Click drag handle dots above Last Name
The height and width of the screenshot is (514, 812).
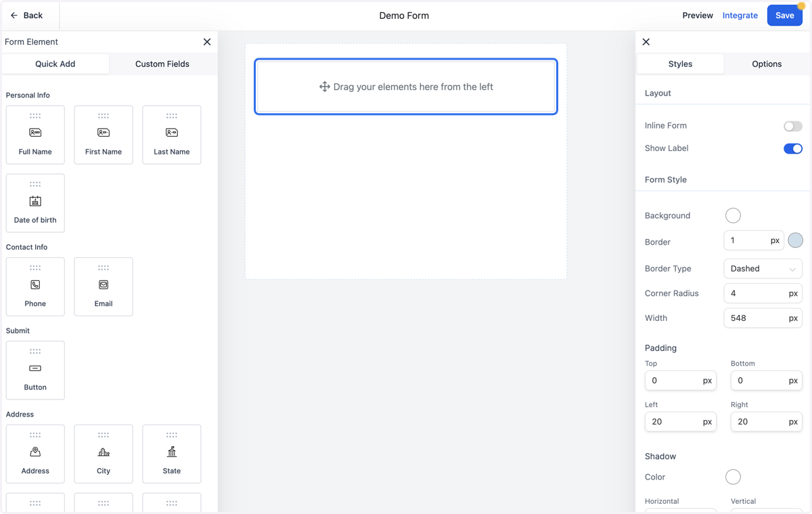172,116
